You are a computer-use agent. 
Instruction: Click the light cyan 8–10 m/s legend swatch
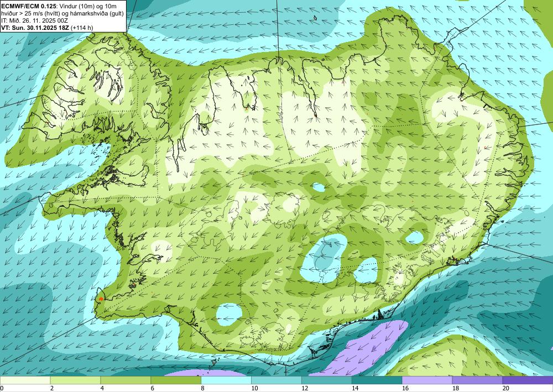226,380
